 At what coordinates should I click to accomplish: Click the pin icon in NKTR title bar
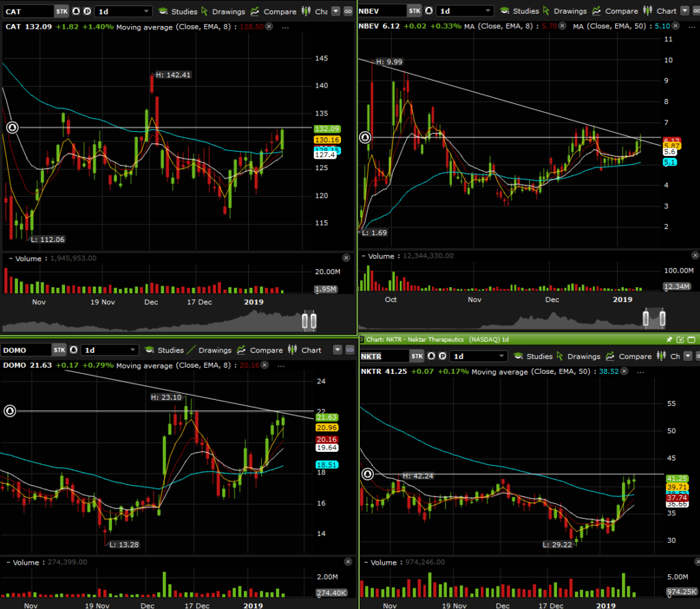pyautogui.click(x=669, y=340)
